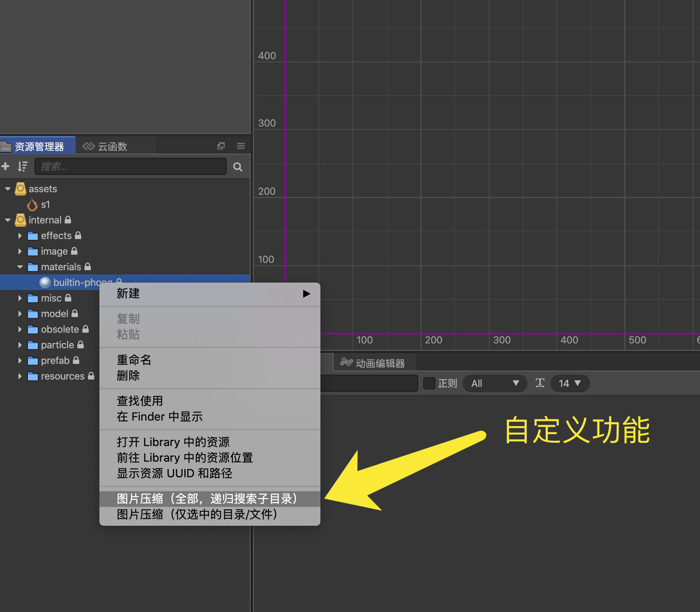Open the font size 14 dropdown
The width and height of the screenshot is (700, 612).
pyautogui.click(x=570, y=383)
